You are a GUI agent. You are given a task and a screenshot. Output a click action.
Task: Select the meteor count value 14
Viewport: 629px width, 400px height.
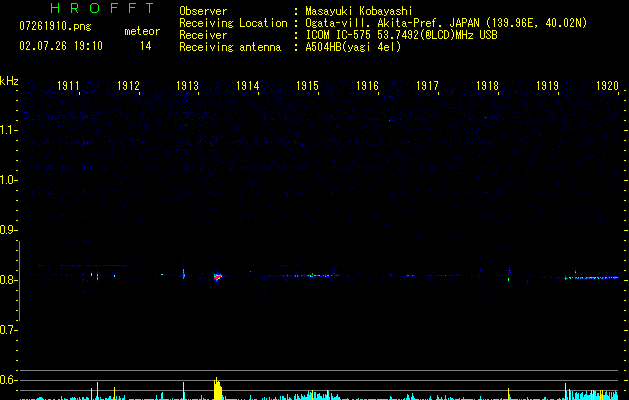coord(145,46)
